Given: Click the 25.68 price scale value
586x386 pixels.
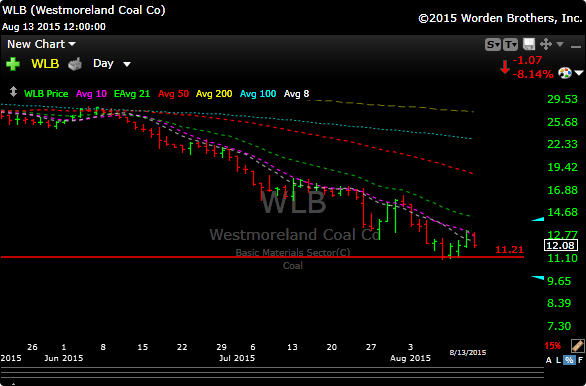Looking at the screenshot, I should pos(562,122).
